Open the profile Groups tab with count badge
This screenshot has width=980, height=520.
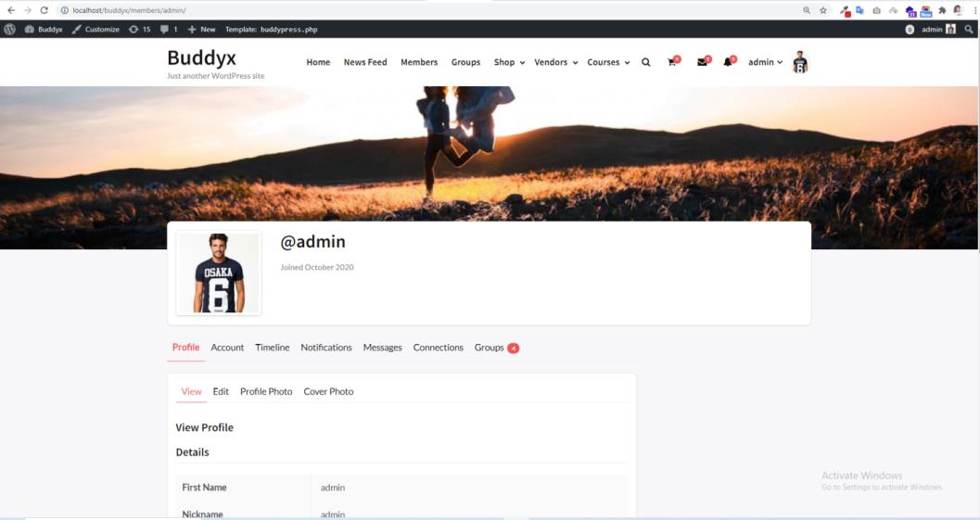(496, 348)
